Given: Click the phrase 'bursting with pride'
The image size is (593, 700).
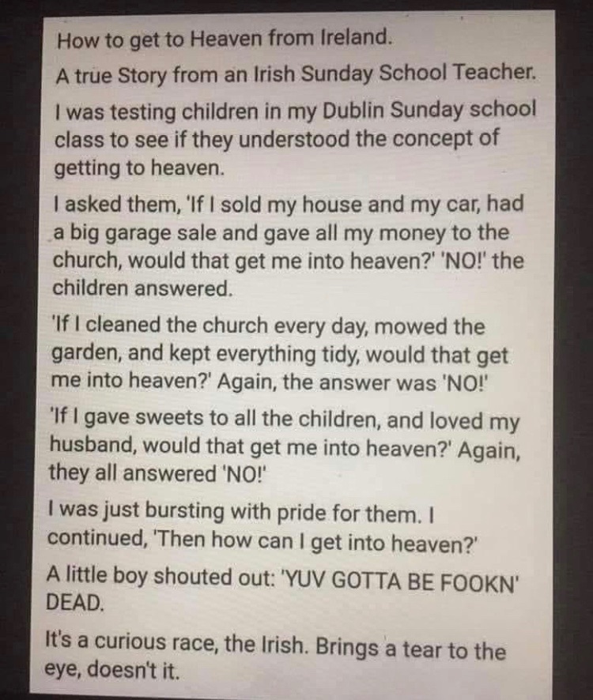Looking at the screenshot, I should click(x=237, y=512).
